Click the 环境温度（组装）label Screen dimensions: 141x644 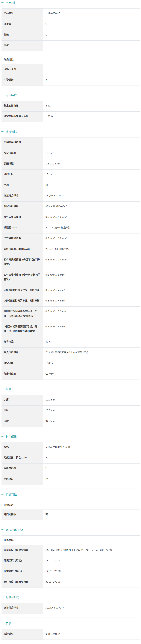coord(13,560)
